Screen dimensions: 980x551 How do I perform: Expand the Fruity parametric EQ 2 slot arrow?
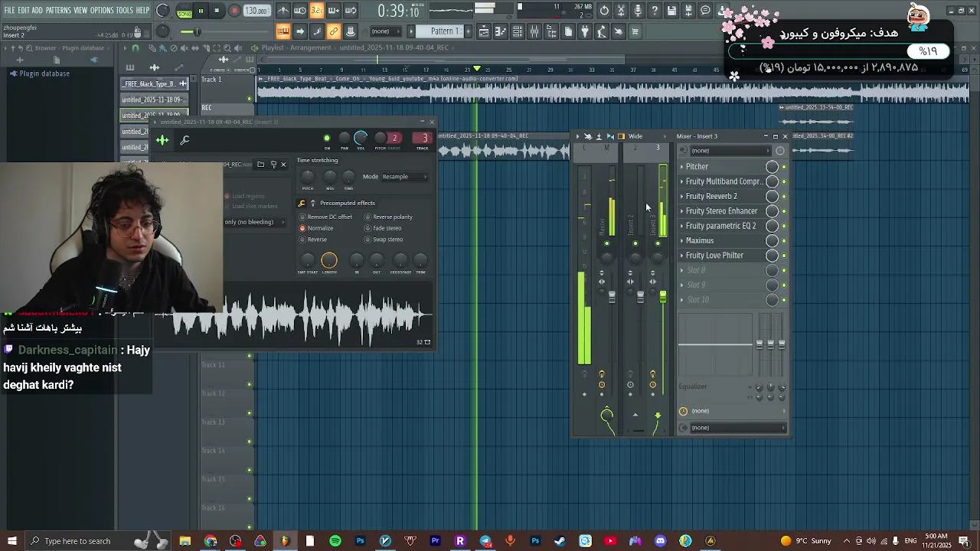[x=682, y=226]
